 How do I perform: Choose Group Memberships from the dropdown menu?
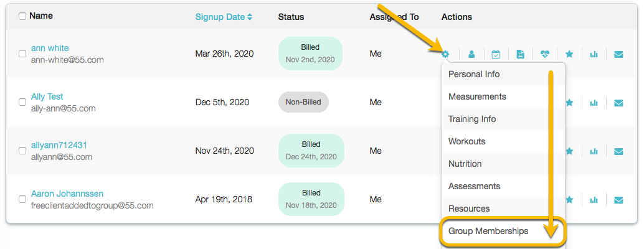click(488, 231)
